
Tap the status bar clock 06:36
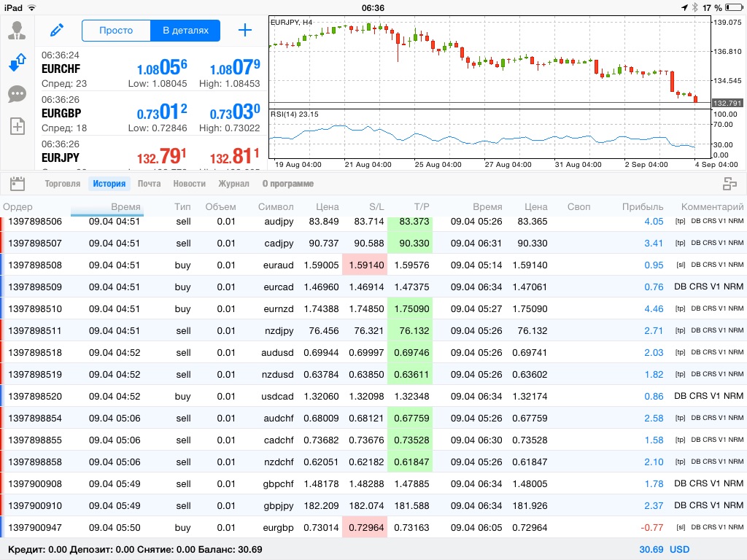(x=373, y=7)
